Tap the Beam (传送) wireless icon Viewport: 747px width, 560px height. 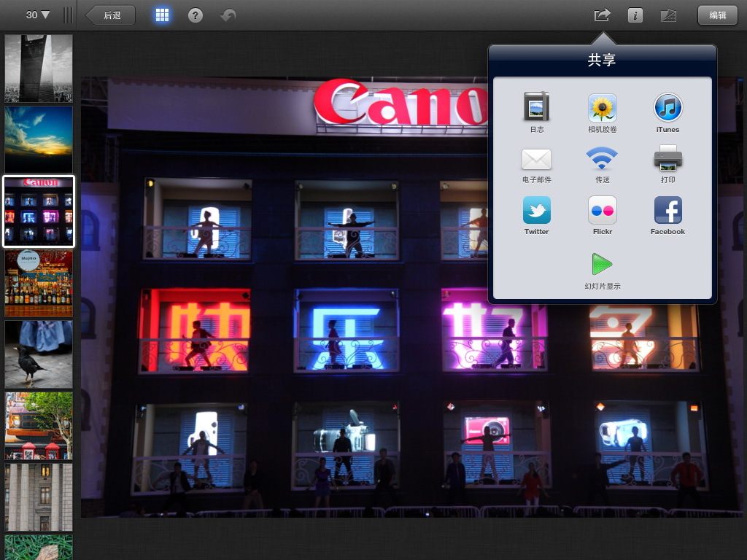point(602,159)
